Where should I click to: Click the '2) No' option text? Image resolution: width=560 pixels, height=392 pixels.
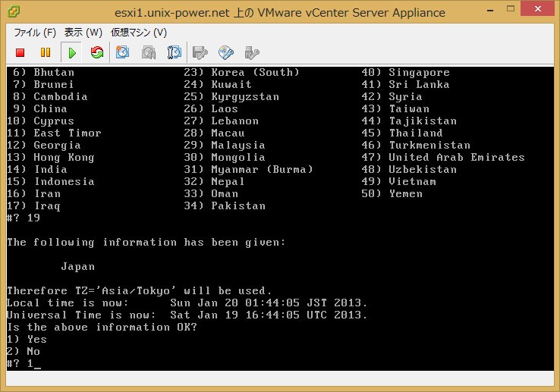pos(24,351)
